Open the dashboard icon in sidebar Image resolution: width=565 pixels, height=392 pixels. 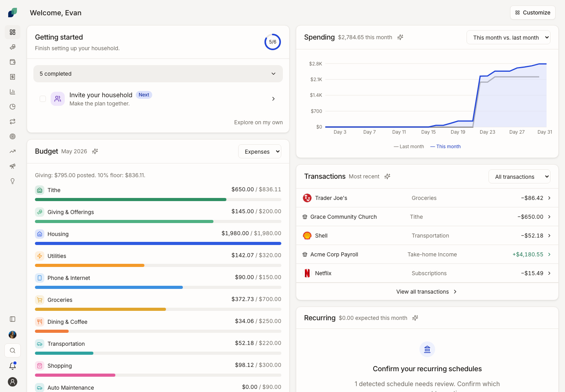13,32
